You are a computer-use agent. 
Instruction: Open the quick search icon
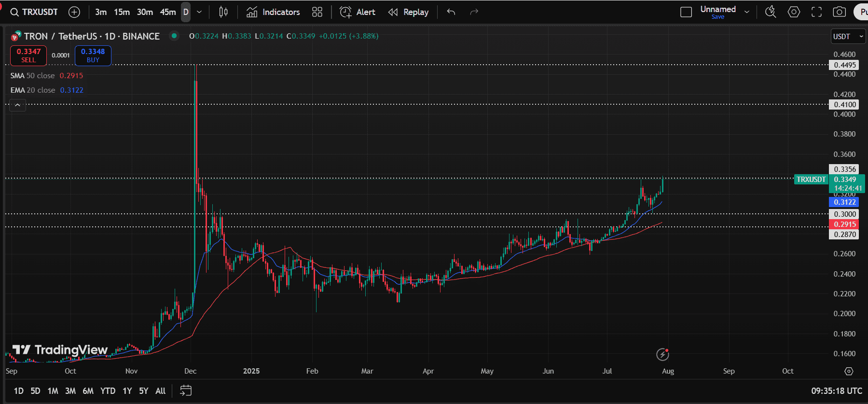[771, 12]
